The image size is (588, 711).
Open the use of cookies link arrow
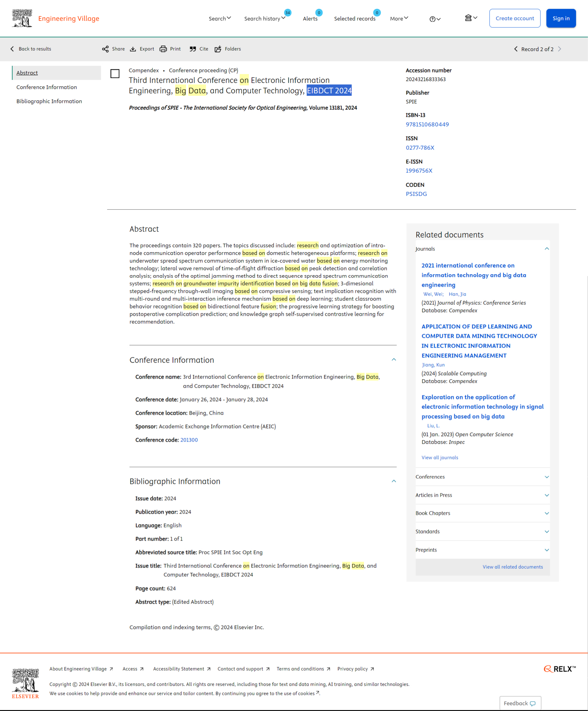click(317, 693)
